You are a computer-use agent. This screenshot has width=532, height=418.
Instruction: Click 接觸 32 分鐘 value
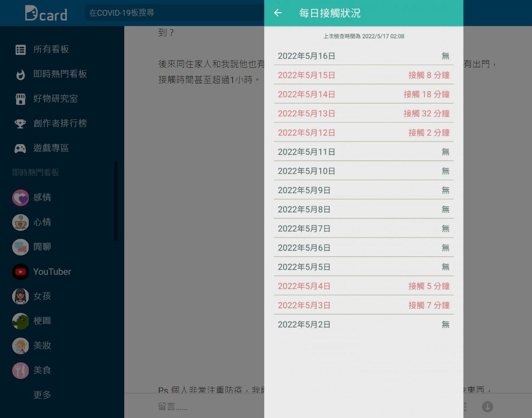427,114
